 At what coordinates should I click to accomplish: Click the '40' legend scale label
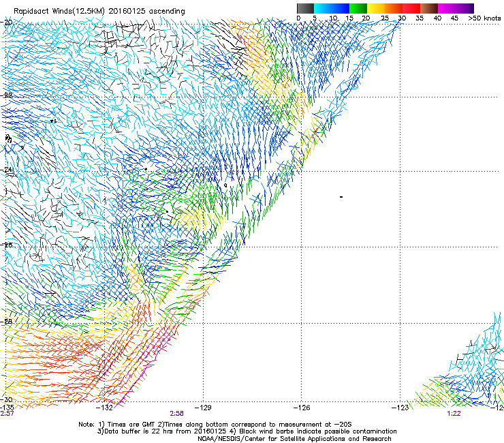tap(437, 18)
